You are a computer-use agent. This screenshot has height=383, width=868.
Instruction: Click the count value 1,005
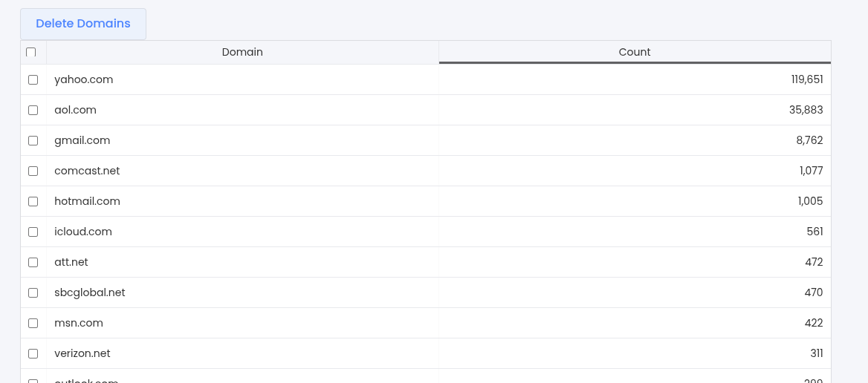coord(811,201)
